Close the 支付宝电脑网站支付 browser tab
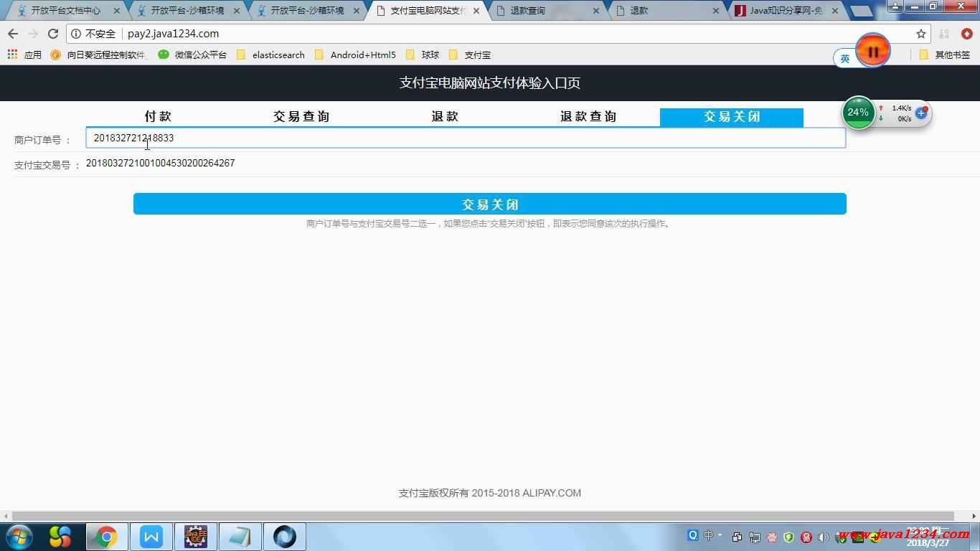The height and width of the screenshot is (551, 980). coord(476,11)
